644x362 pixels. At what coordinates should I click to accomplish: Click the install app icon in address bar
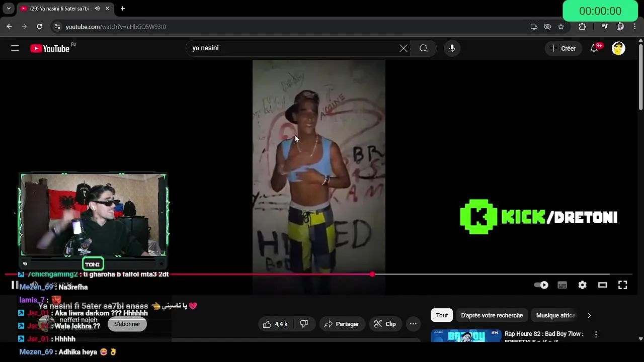[534, 27]
